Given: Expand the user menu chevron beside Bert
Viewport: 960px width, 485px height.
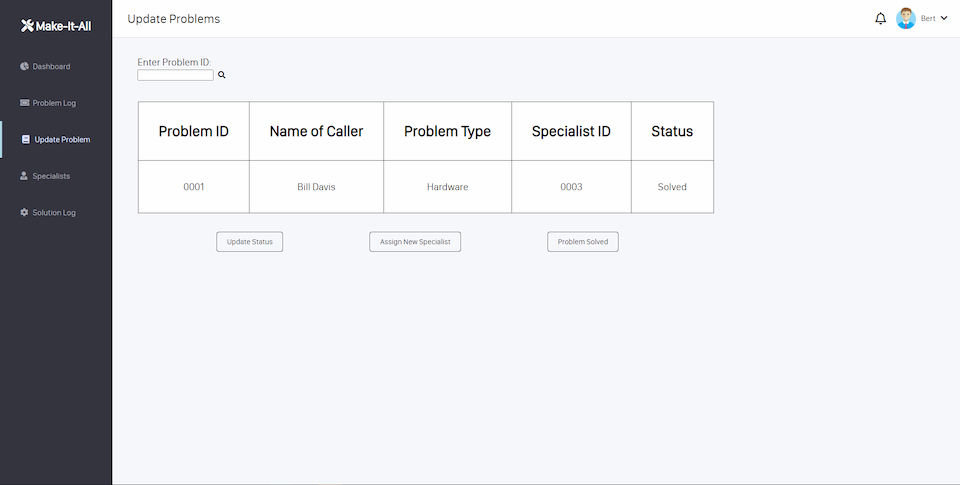Looking at the screenshot, I should (x=944, y=19).
